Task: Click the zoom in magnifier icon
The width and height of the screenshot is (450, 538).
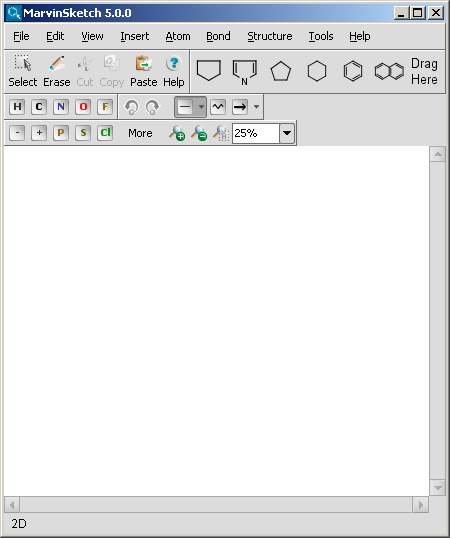Action: coord(177,133)
